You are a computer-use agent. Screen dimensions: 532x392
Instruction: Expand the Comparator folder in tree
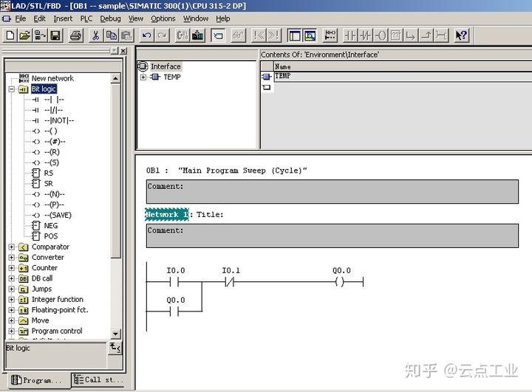(12, 247)
